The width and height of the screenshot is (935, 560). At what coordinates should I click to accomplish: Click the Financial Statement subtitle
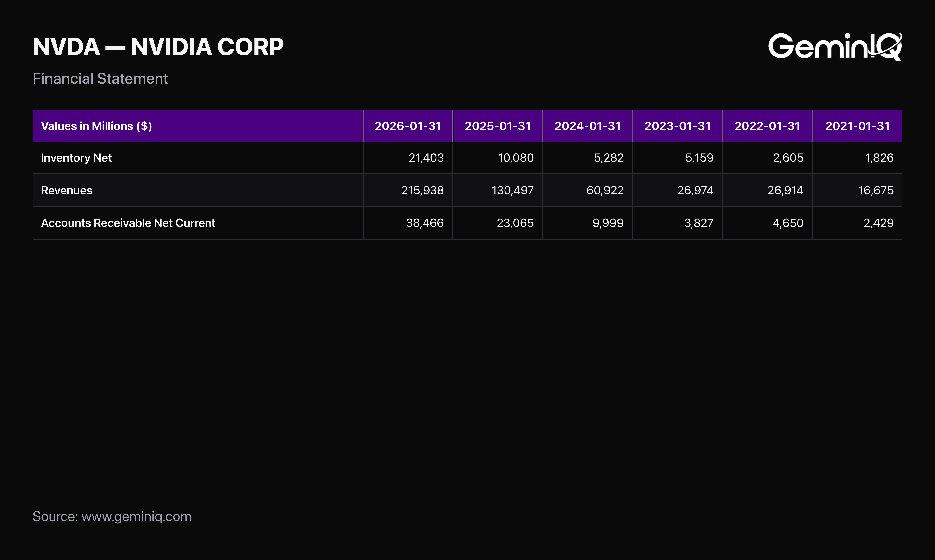[x=100, y=79]
